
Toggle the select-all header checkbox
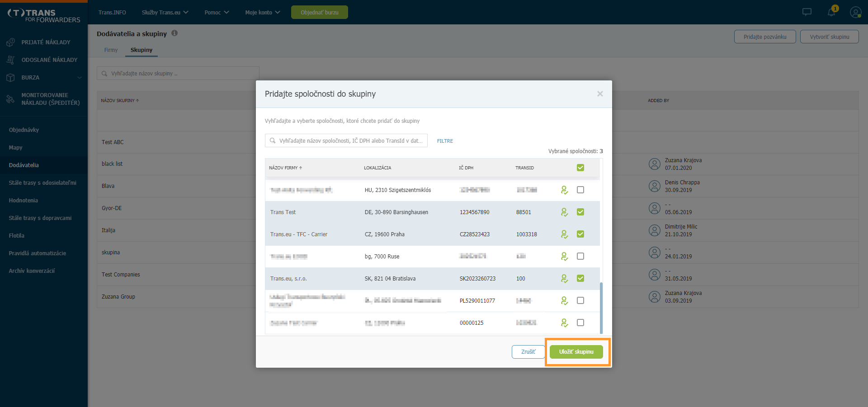(580, 168)
